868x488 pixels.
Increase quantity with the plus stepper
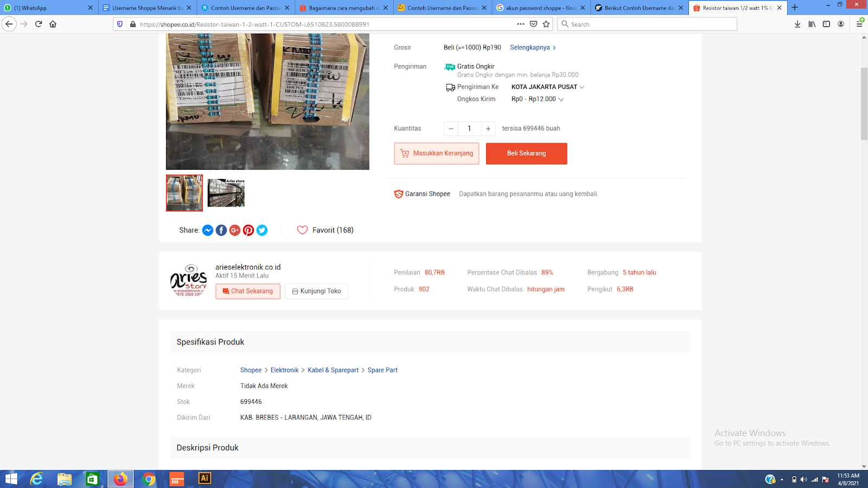tap(488, 129)
